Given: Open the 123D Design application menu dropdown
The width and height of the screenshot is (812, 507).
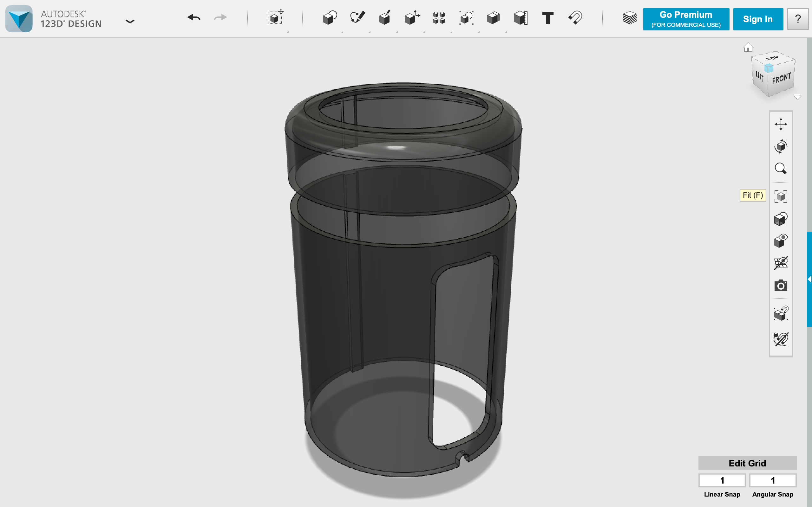Looking at the screenshot, I should coord(130,22).
